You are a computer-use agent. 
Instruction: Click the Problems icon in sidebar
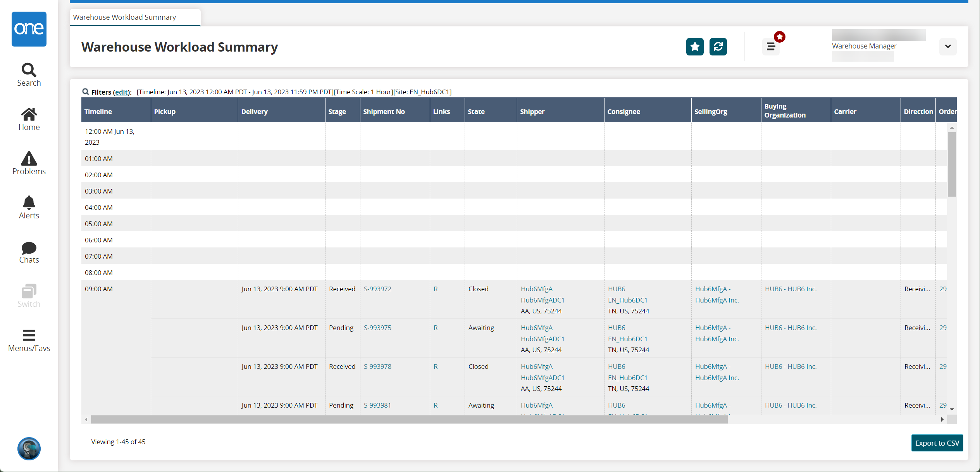coord(28,163)
